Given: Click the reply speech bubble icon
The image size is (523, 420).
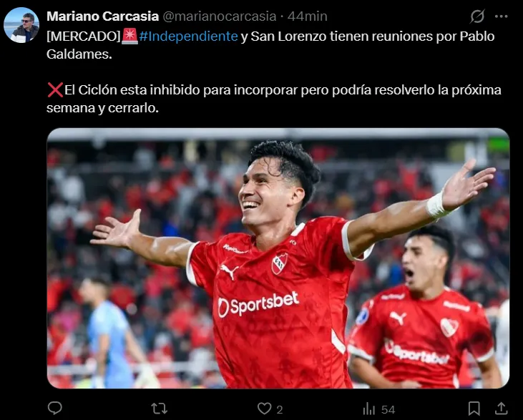Looking at the screenshot, I should [x=55, y=408].
